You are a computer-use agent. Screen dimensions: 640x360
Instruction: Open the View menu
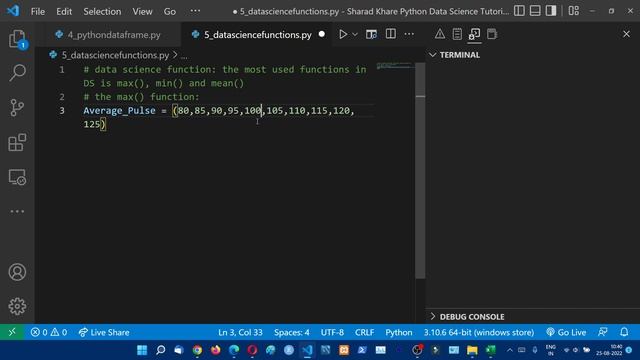click(x=142, y=11)
